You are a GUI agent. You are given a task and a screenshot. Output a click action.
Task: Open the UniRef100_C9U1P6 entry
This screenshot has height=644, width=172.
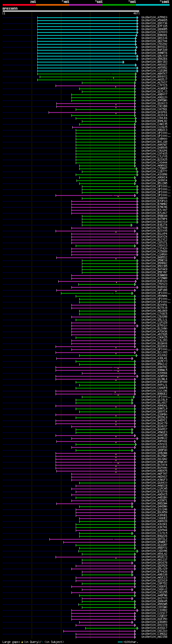[154, 151]
